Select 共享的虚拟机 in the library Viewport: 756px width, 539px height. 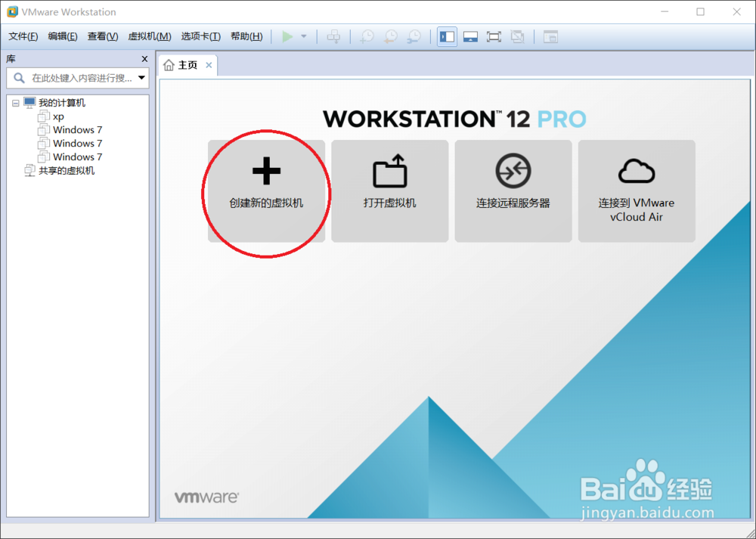point(67,171)
